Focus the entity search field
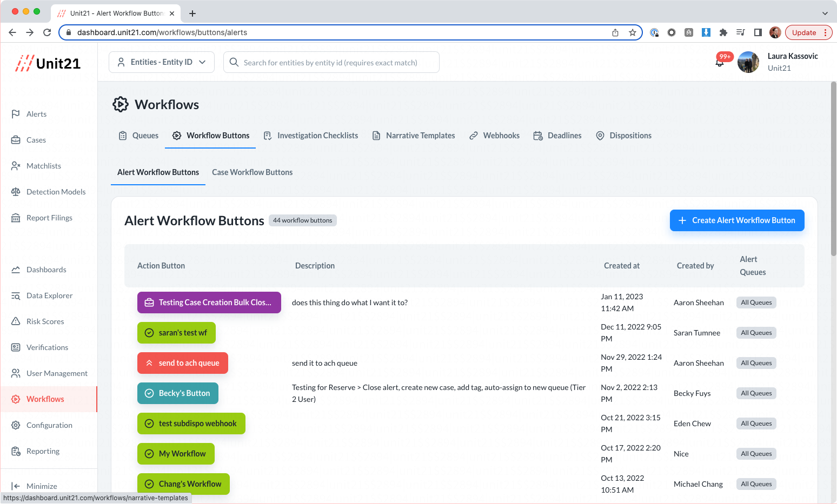 (331, 62)
